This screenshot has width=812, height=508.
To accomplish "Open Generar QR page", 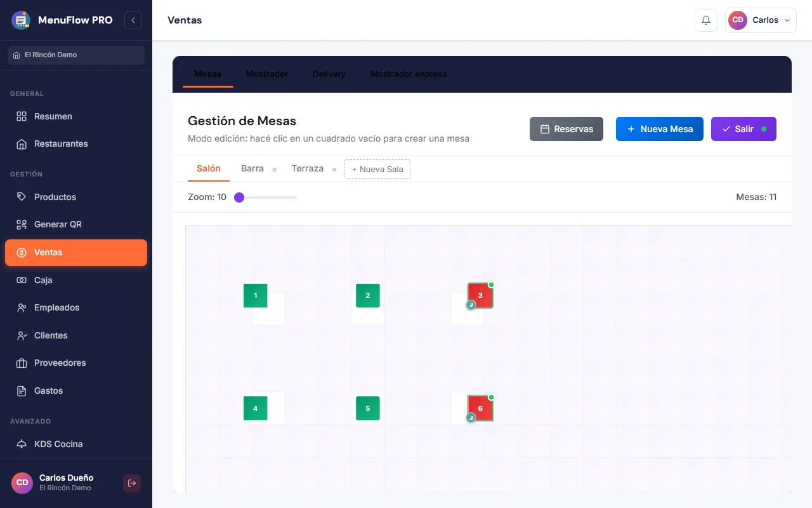I will (x=76, y=224).
